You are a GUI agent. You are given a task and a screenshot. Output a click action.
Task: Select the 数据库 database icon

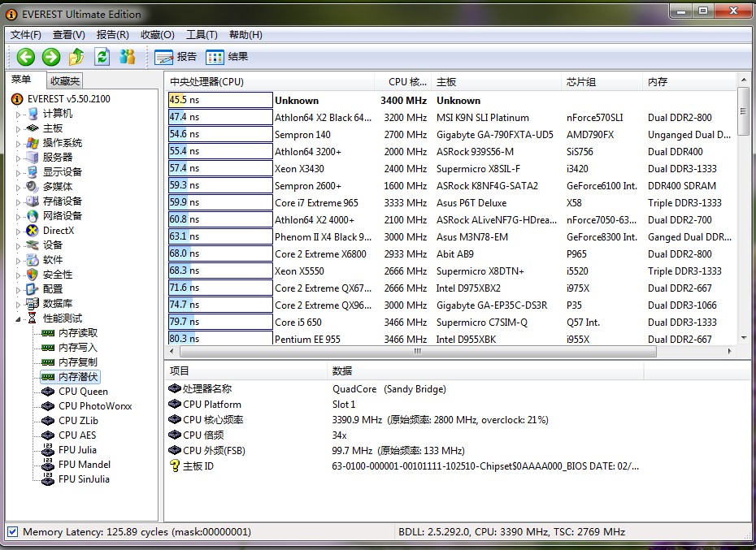click(x=33, y=304)
